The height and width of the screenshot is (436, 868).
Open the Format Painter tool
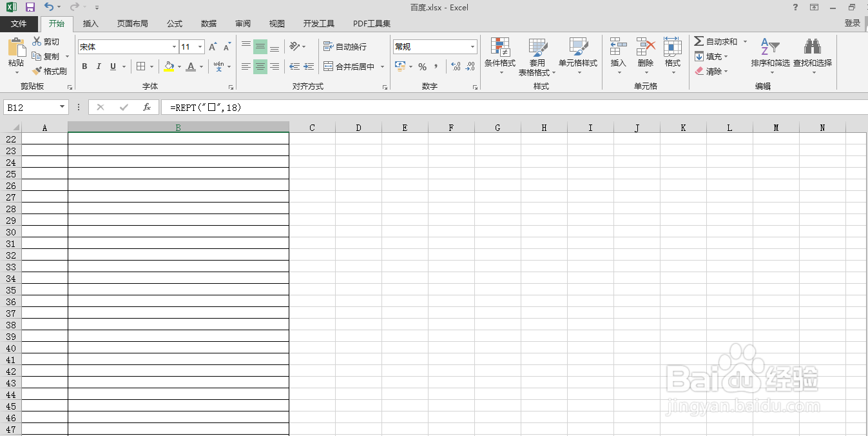point(51,71)
